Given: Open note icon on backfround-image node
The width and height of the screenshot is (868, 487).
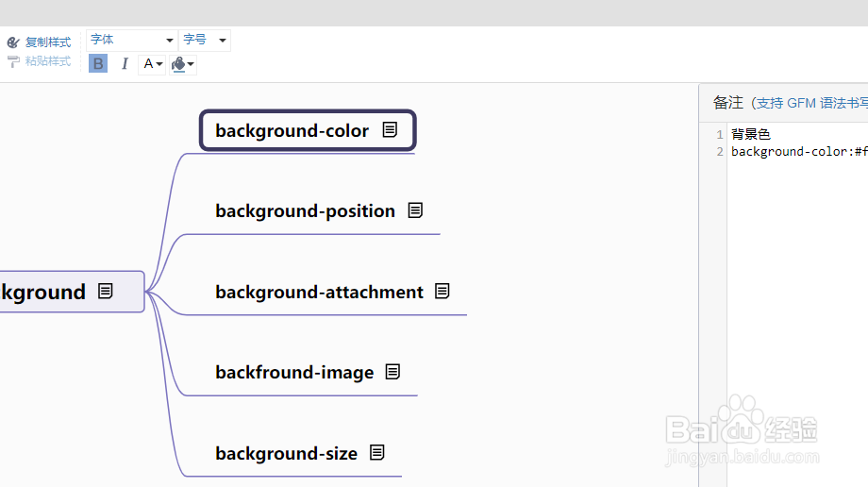Looking at the screenshot, I should pyautogui.click(x=392, y=372).
